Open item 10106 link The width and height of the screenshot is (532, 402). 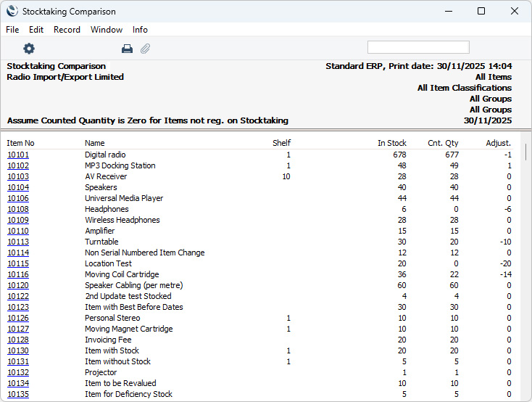(x=18, y=198)
